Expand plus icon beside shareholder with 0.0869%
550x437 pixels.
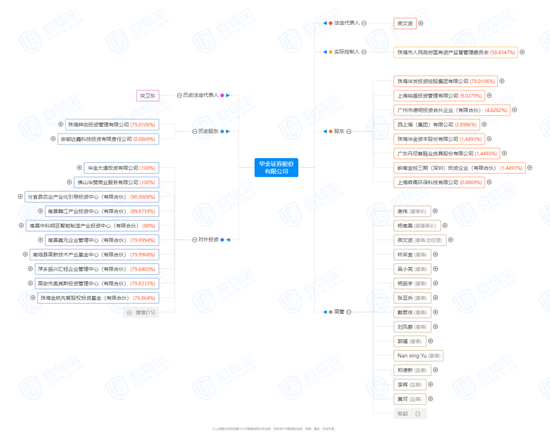click(x=489, y=182)
